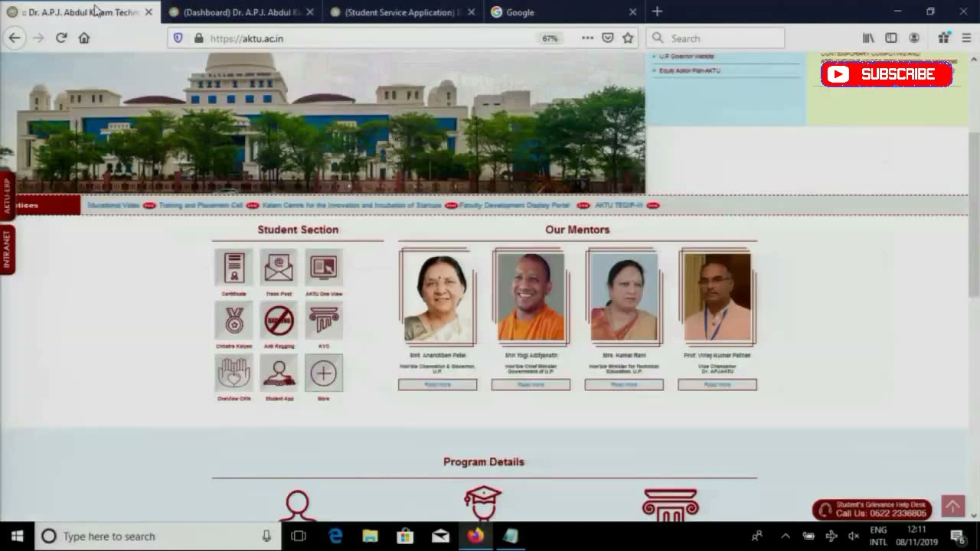
Task: Open the Equity Action Plan-AKTU link
Action: 690,70
